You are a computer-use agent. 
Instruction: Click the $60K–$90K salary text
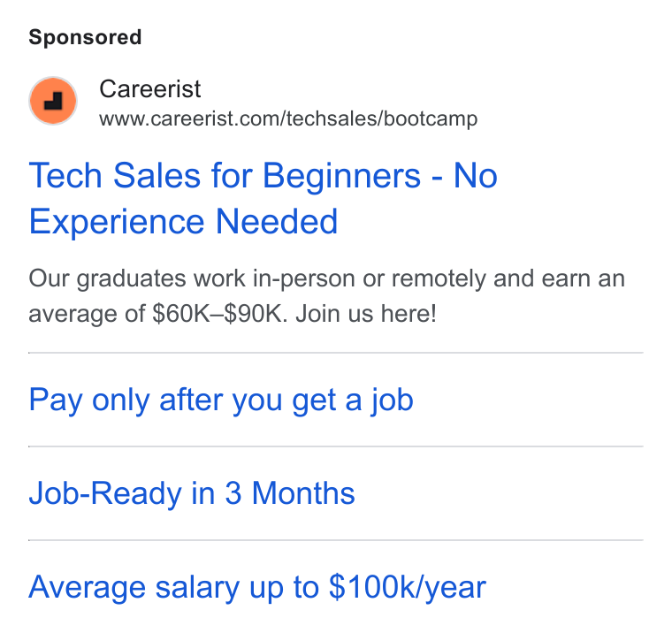[219, 314]
